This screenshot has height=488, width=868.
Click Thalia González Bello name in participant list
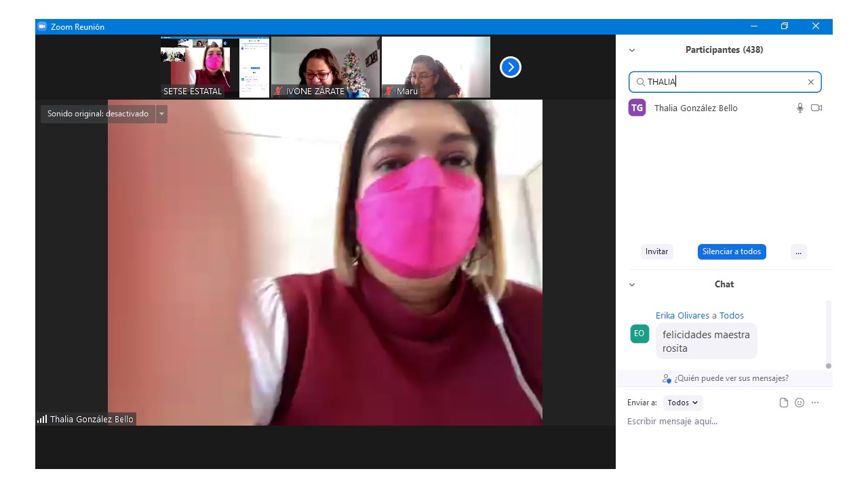point(696,108)
